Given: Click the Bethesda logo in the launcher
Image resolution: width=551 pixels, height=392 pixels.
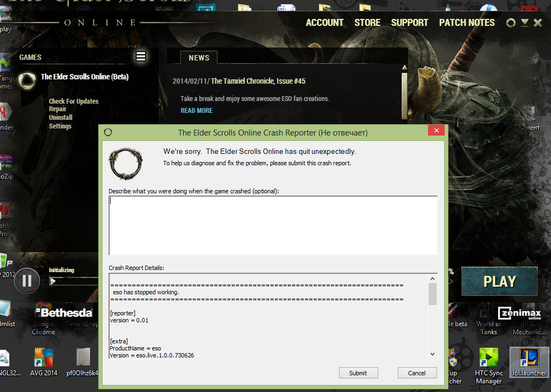Looking at the screenshot, I should pyautogui.click(x=64, y=312).
